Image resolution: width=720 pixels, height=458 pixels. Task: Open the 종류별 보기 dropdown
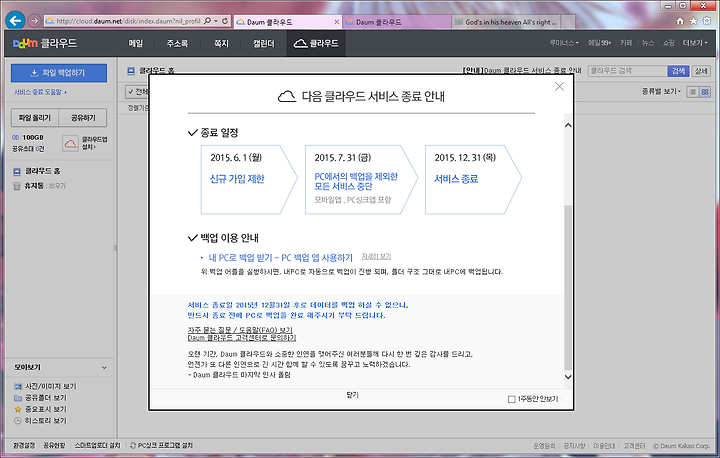tap(661, 91)
